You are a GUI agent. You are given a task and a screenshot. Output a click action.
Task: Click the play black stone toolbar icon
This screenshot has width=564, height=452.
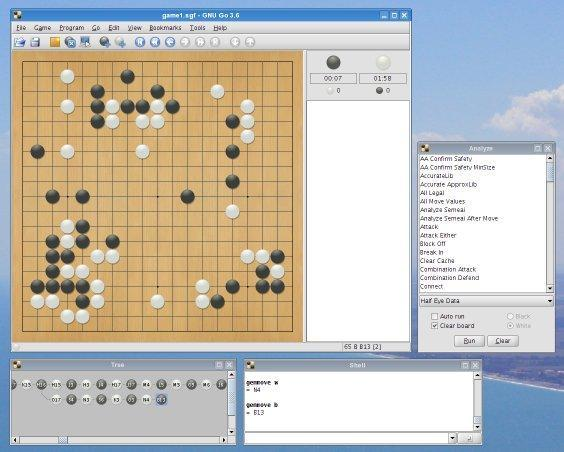point(105,42)
